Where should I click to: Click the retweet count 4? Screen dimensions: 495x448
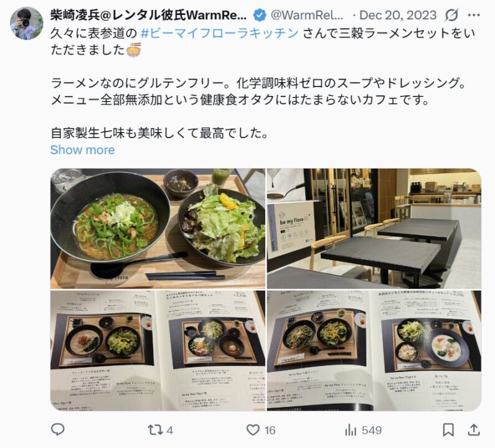pyautogui.click(x=170, y=431)
